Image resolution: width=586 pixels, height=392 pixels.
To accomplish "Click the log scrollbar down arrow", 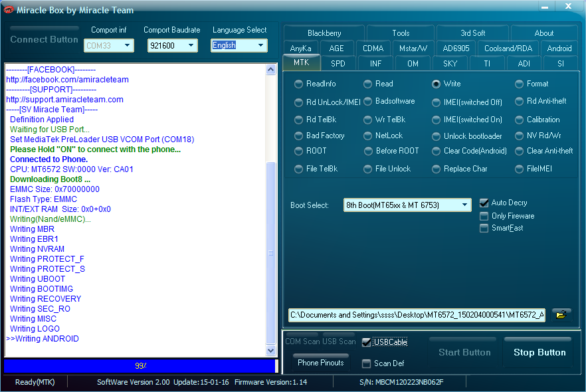I will (x=271, y=351).
